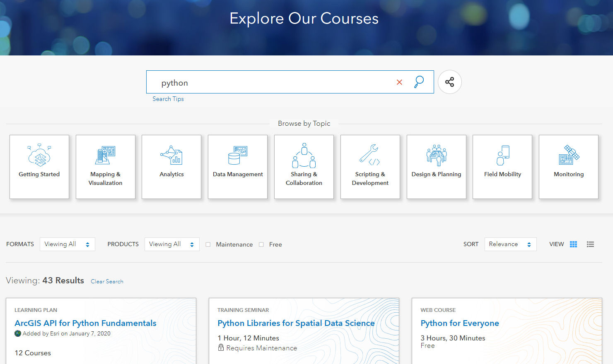Screen dimensions: 613x364
Task: Open the Data Management category
Action: 237,167
